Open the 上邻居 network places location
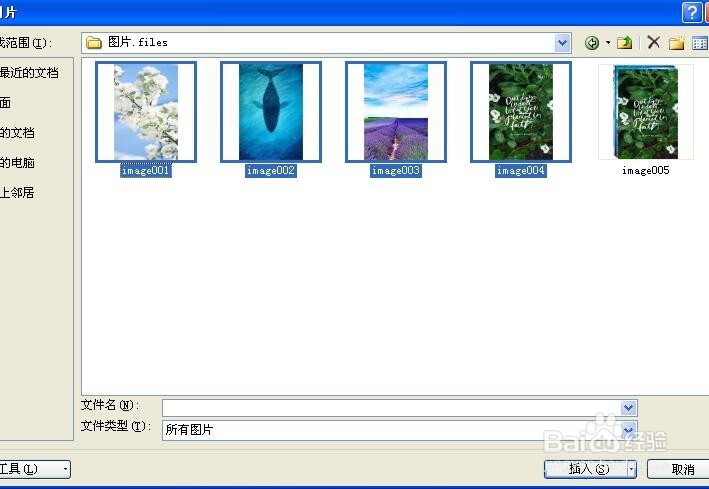 [17, 193]
